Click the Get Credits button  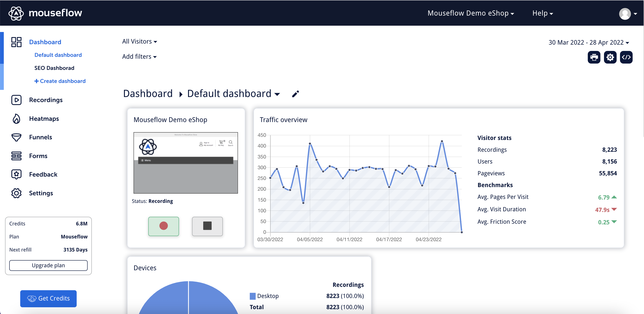tap(48, 298)
